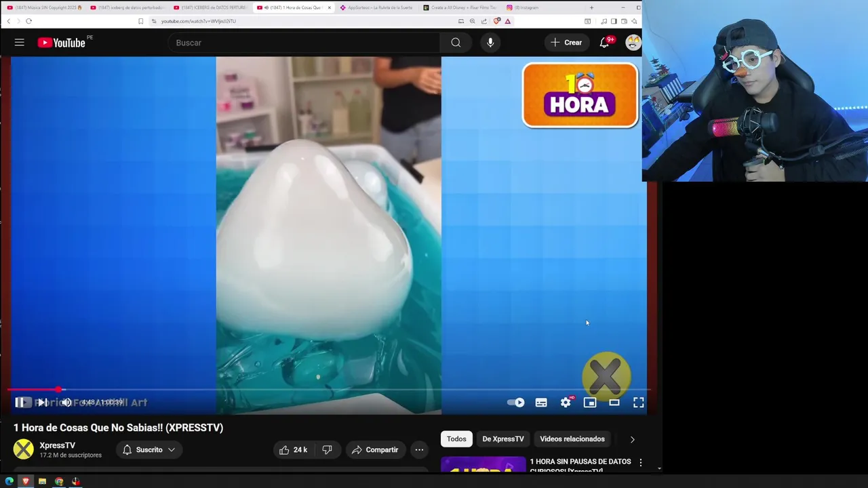Open account avatar menu

click(633, 43)
